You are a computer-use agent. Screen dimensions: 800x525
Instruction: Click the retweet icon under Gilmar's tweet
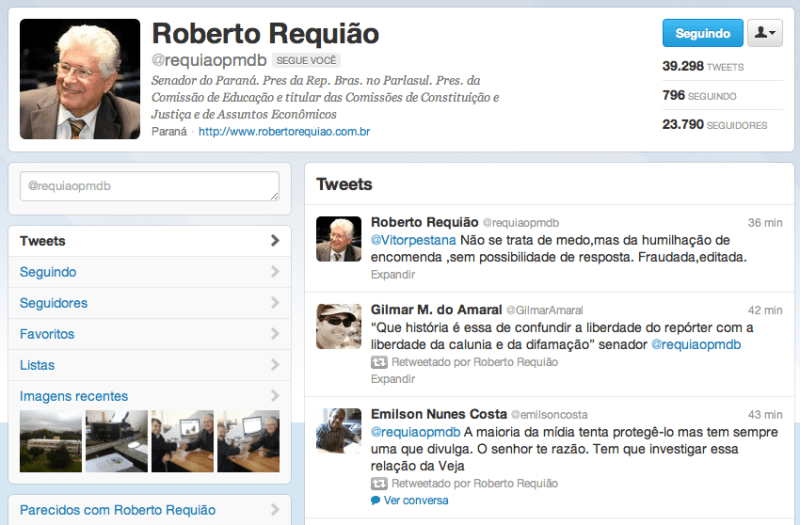[377, 363]
